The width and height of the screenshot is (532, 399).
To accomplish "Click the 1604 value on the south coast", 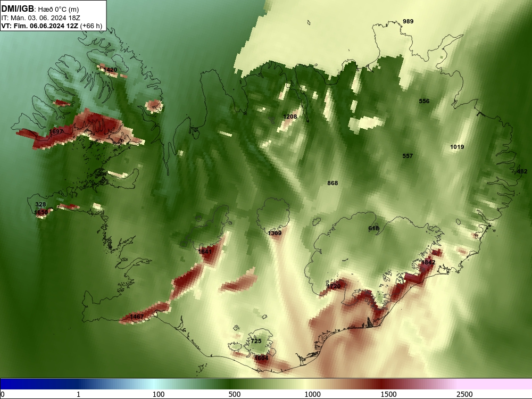I will click(261, 358).
